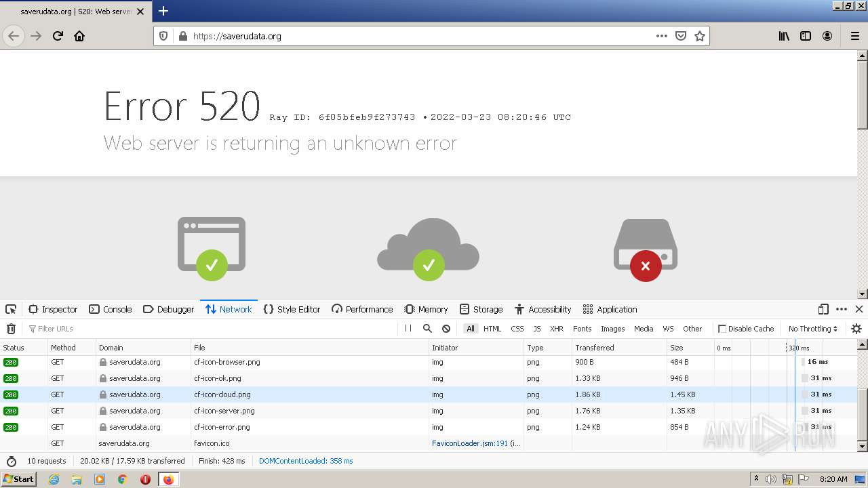Image resolution: width=868 pixels, height=488 pixels.
Task: Sort requests by Transferred column
Action: 619,348
